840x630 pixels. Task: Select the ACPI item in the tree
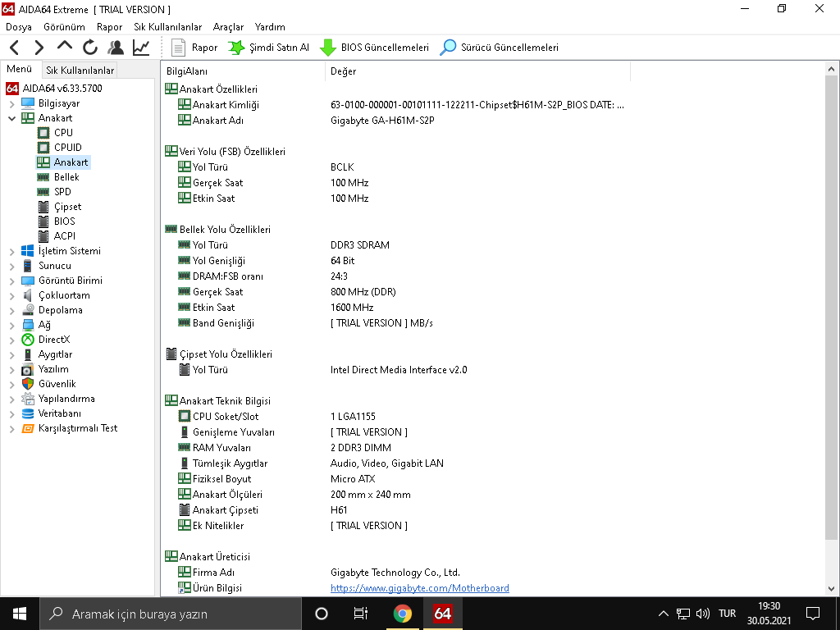(x=64, y=235)
